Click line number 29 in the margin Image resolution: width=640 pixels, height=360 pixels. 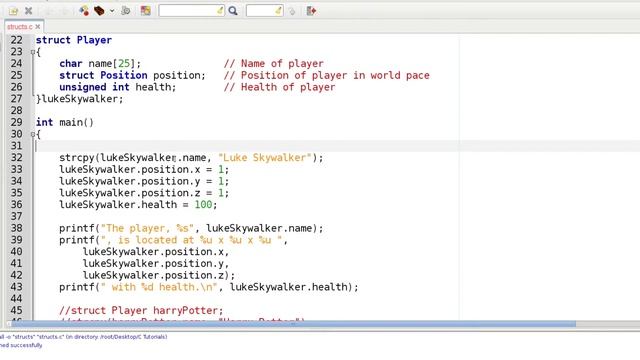pos(16,122)
